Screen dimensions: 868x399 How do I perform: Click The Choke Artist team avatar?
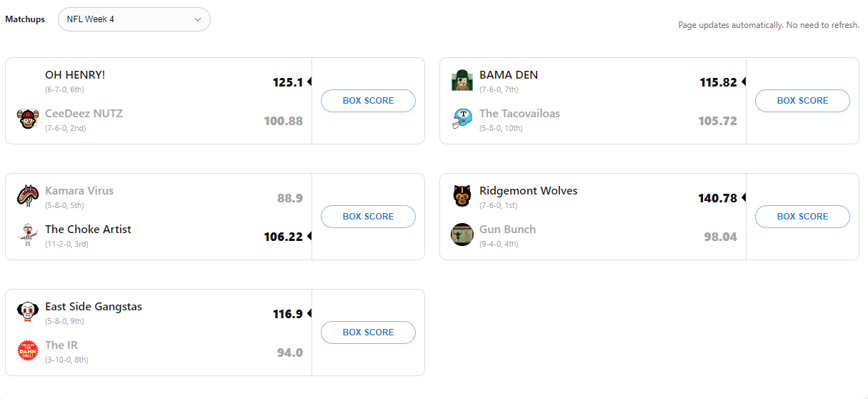point(27,235)
